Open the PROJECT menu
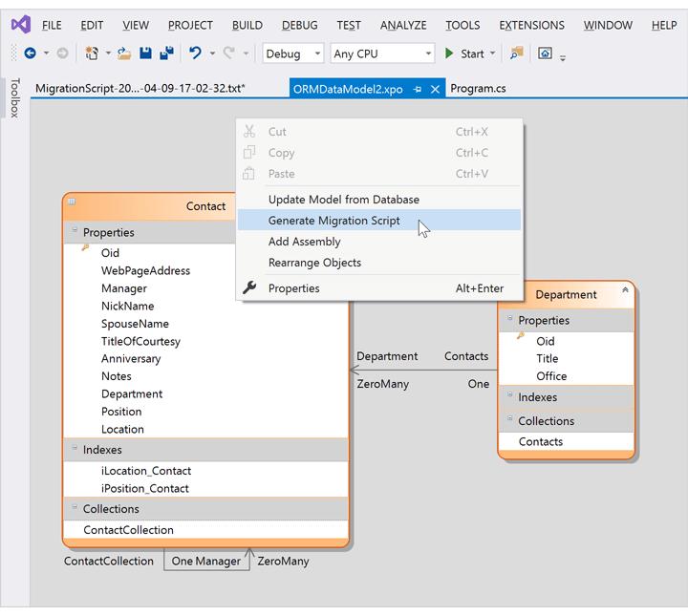Screen dimensions: 688x616 (190, 26)
